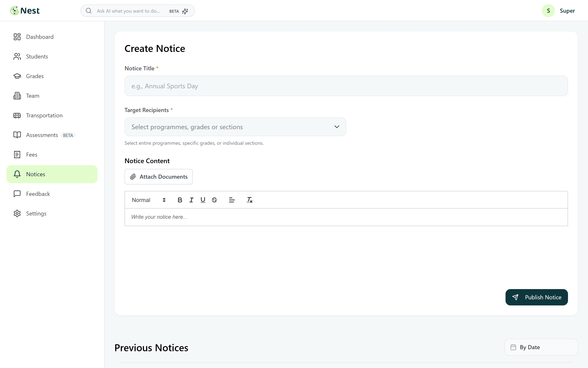Viewport: 588px width, 368px height.
Task: Open the Team page
Action: click(x=52, y=96)
